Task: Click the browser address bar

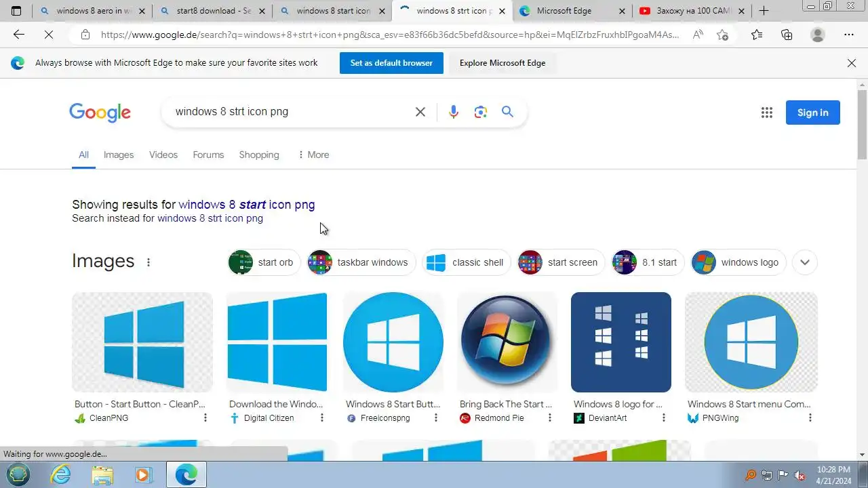Action: (x=390, y=35)
